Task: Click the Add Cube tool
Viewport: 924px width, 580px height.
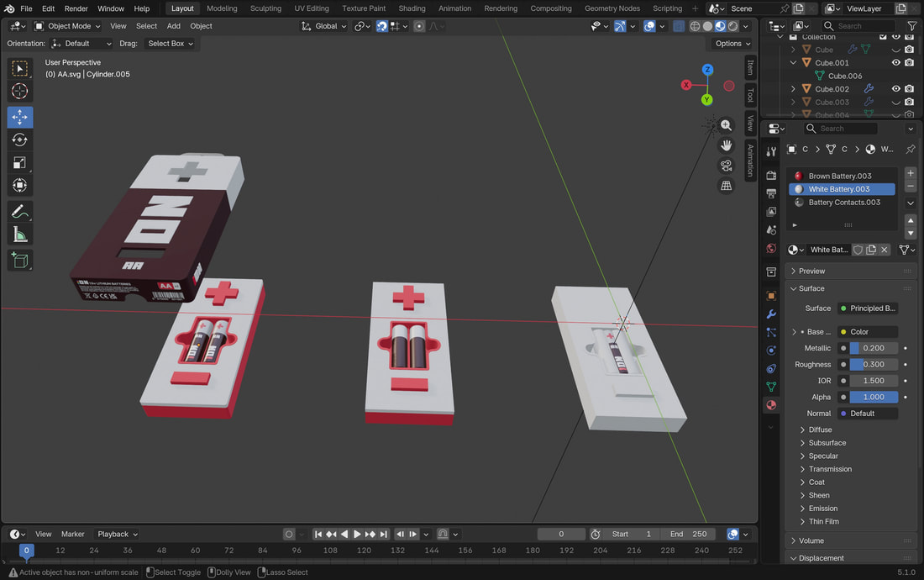Action: click(x=20, y=261)
